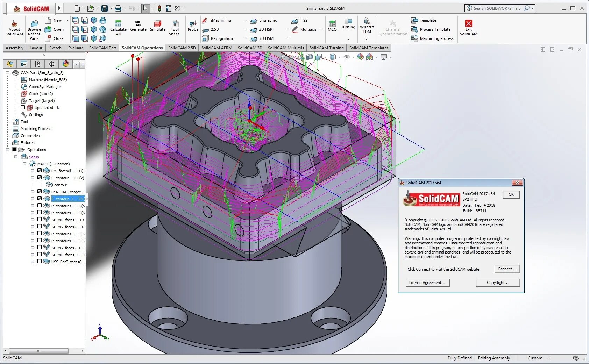The height and width of the screenshot is (364, 589).
Task: Open the Tool Sheet
Action: (174, 28)
